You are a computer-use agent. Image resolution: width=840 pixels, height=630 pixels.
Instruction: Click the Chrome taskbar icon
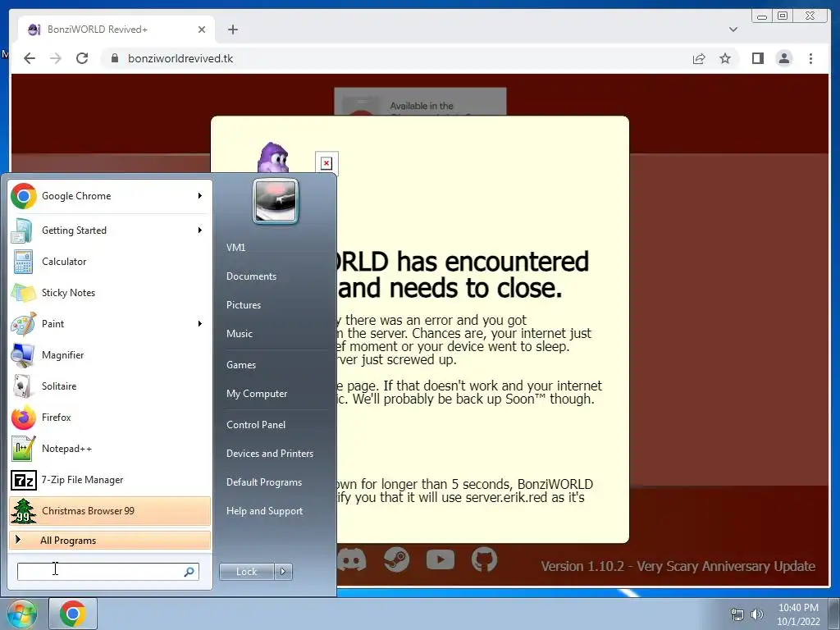tap(73, 614)
